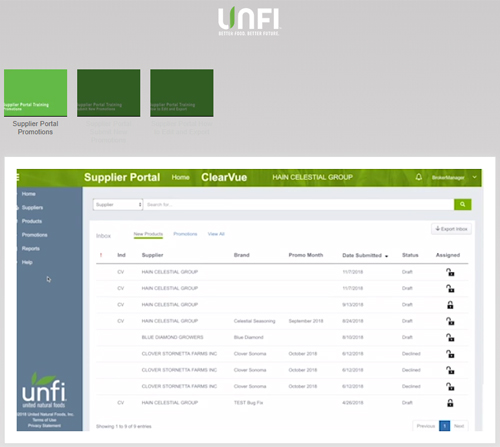Switch to the View All inbox tab

[216, 234]
